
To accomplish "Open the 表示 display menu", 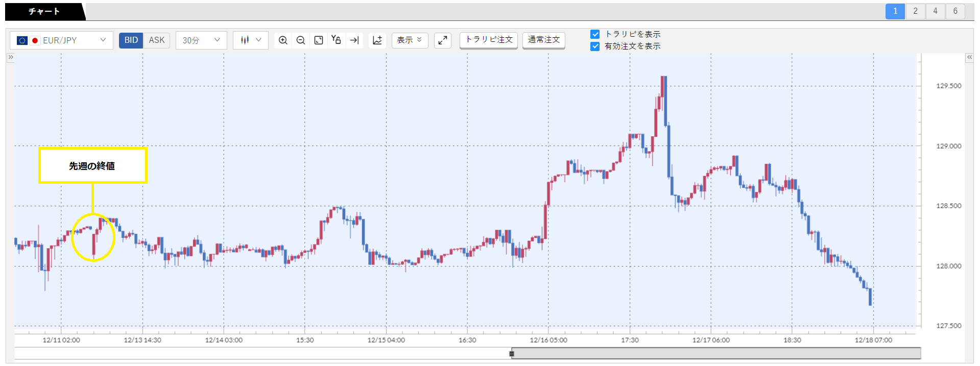I will click(410, 40).
